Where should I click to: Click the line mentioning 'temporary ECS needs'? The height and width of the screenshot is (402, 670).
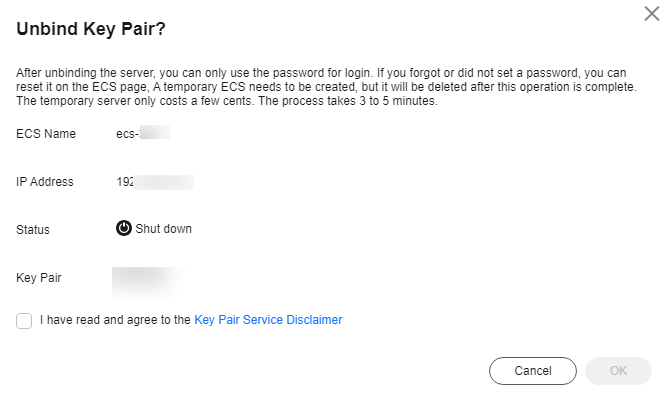tap(326, 87)
